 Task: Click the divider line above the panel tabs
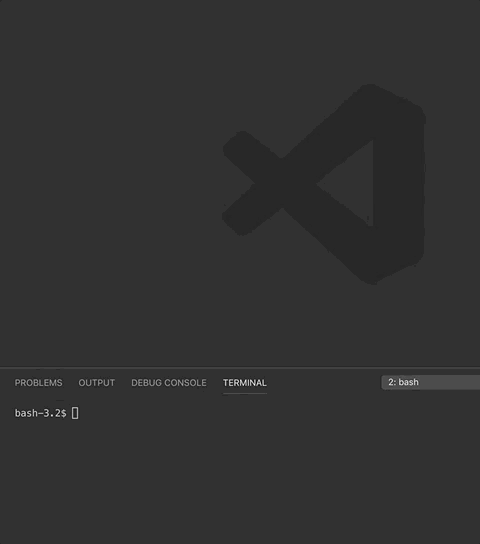(240, 367)
